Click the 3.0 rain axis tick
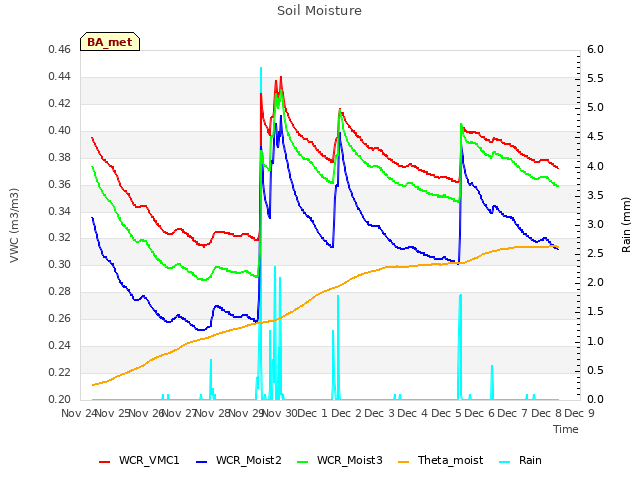The image size is (640, 480). [595, 224]
